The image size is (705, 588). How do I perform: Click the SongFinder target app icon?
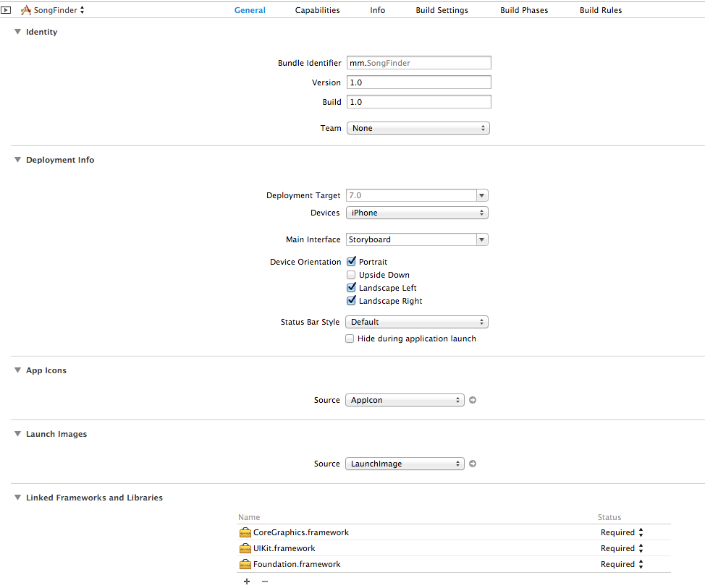[x=26, y=10]
